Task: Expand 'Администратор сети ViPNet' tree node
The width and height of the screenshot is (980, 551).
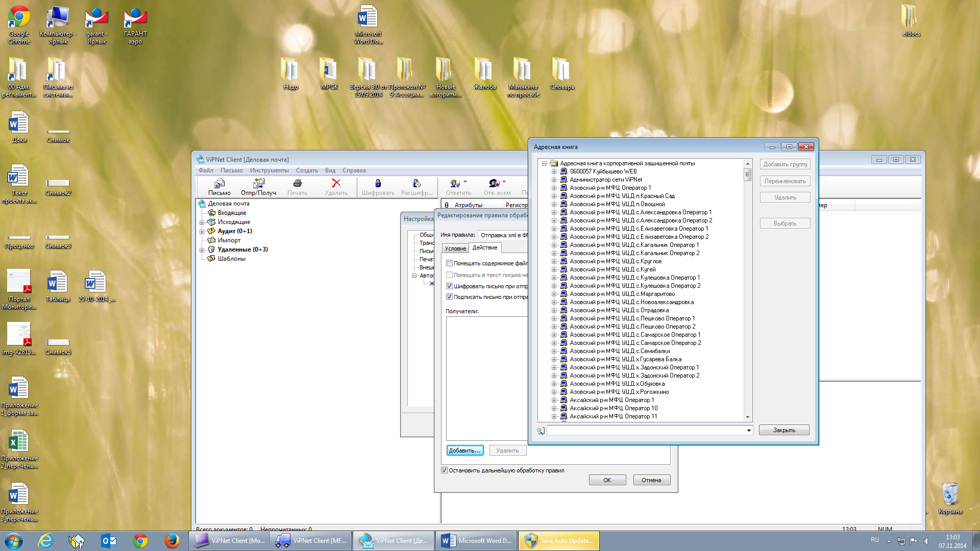Action: [x=554, y=180]
